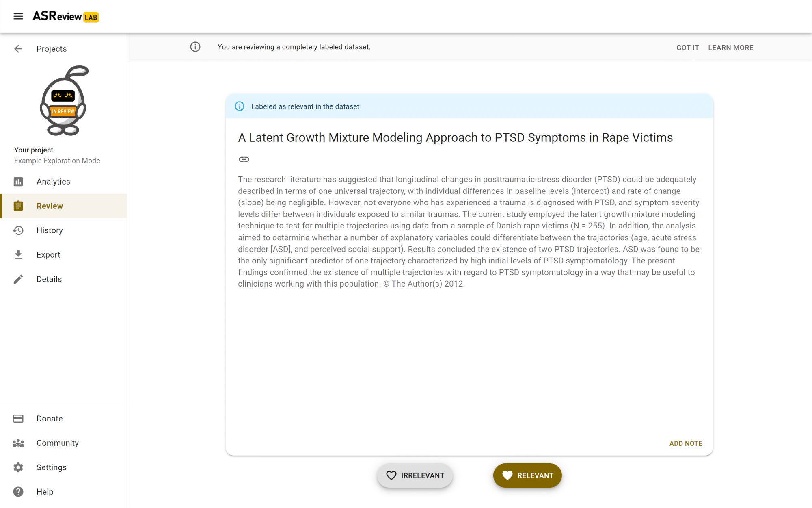Open the Review section

pos(50,206)
